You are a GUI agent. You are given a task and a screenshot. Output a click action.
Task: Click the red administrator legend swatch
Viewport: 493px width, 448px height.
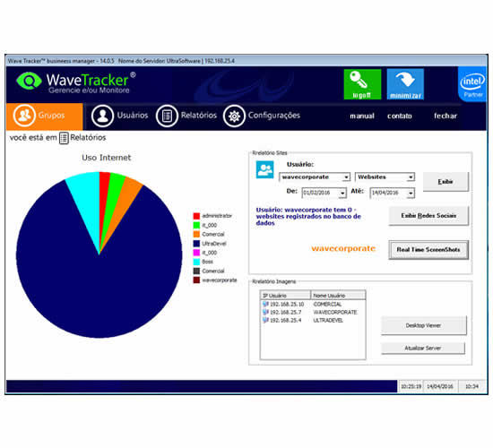(x=196, y=216)
